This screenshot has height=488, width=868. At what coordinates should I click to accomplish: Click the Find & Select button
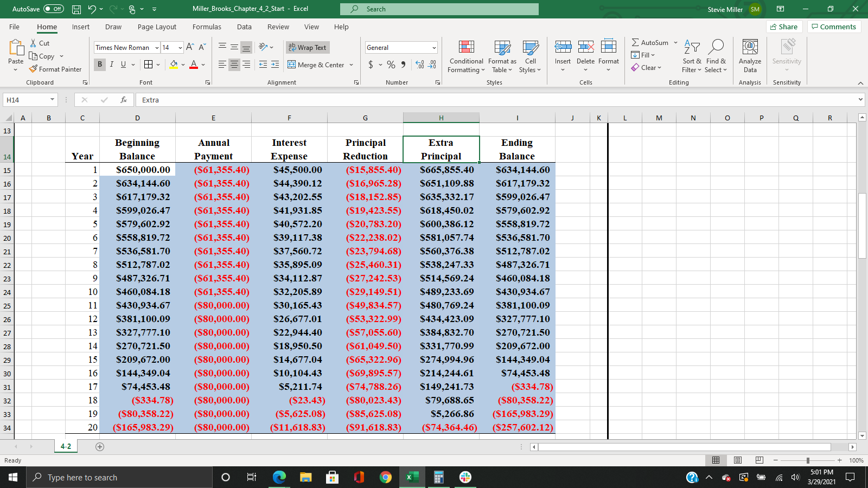click(716, 56)
